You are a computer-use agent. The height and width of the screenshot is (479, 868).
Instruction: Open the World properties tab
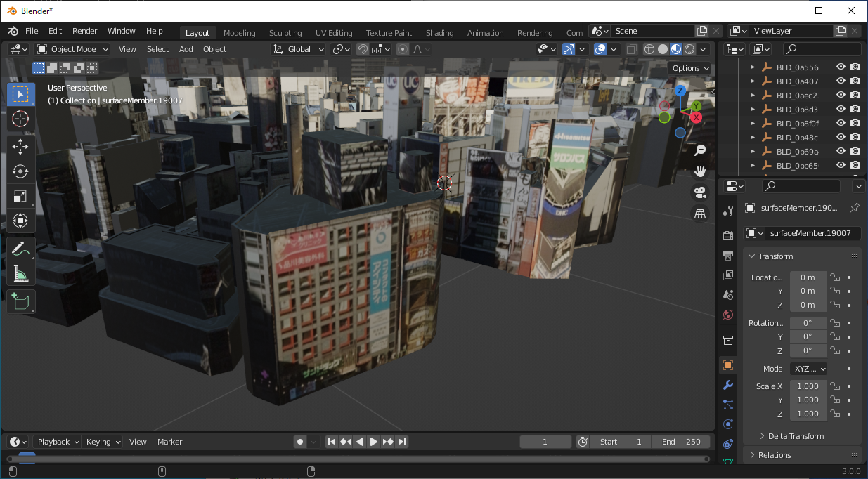click(x=728, y=315)
